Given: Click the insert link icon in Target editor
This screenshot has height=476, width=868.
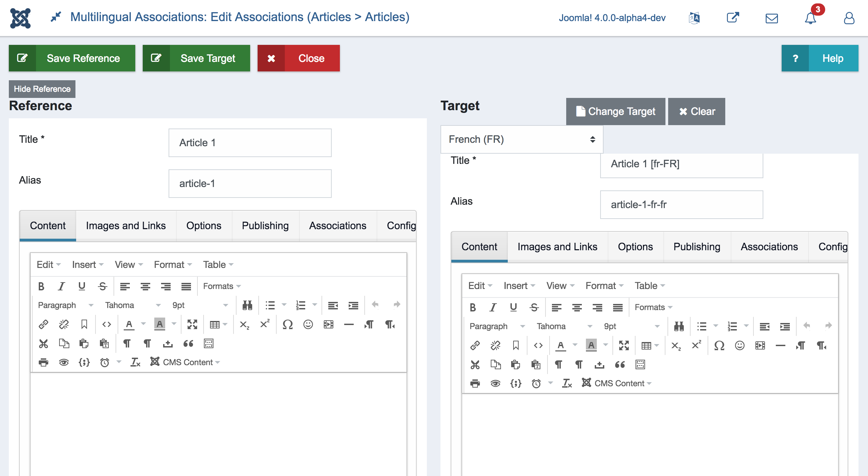Looking at the screenshot, I should click(475, 345).
